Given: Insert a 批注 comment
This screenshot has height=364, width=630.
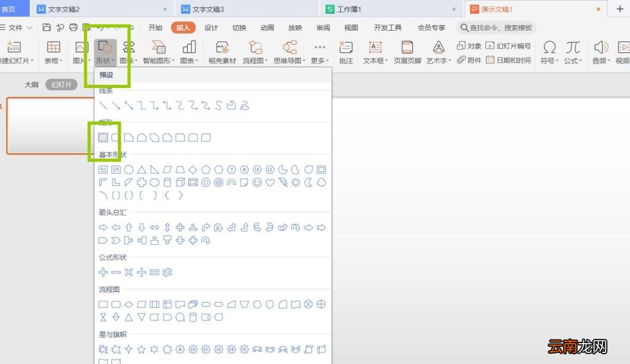Looking at the screenshot, I should [x=346, y=52].
